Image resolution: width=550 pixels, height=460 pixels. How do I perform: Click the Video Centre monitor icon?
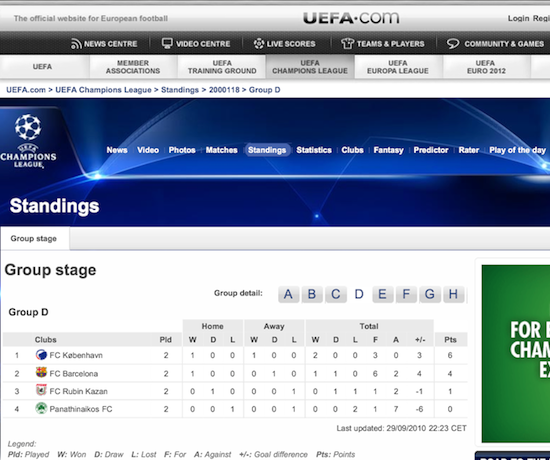167,43
